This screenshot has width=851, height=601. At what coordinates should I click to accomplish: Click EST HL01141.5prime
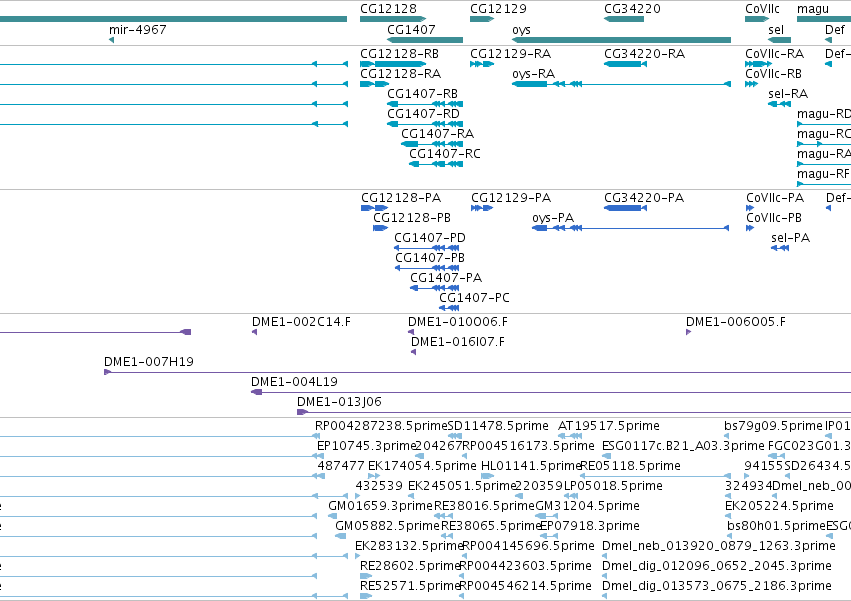(487, 476)
